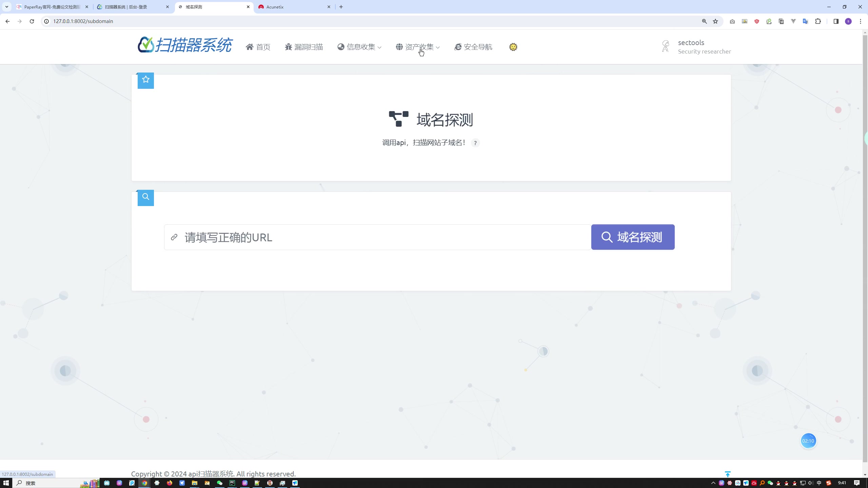Viewport: 868px width, 488px height.
Task: Open the Extensions puzzle menu
Action: [x=818, y=21]
